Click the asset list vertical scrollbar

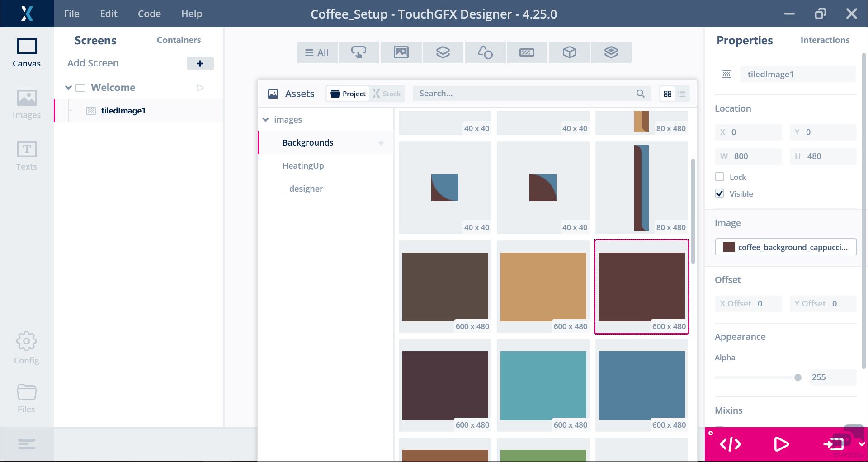693,211
